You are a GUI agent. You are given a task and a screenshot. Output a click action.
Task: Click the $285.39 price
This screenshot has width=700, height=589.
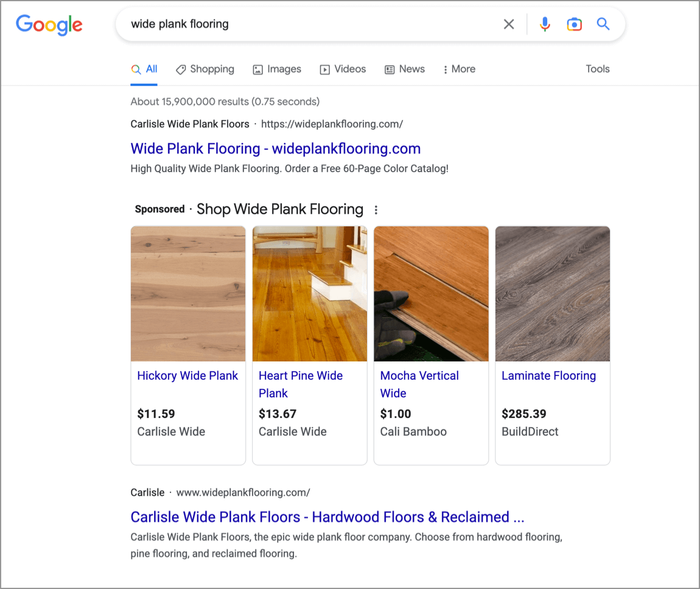coord(523,414)
